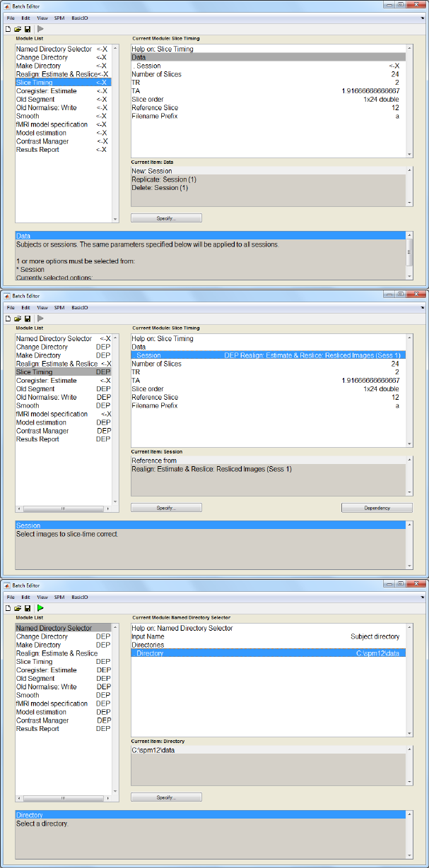Open File menu in top Batch Editor window

11,18
